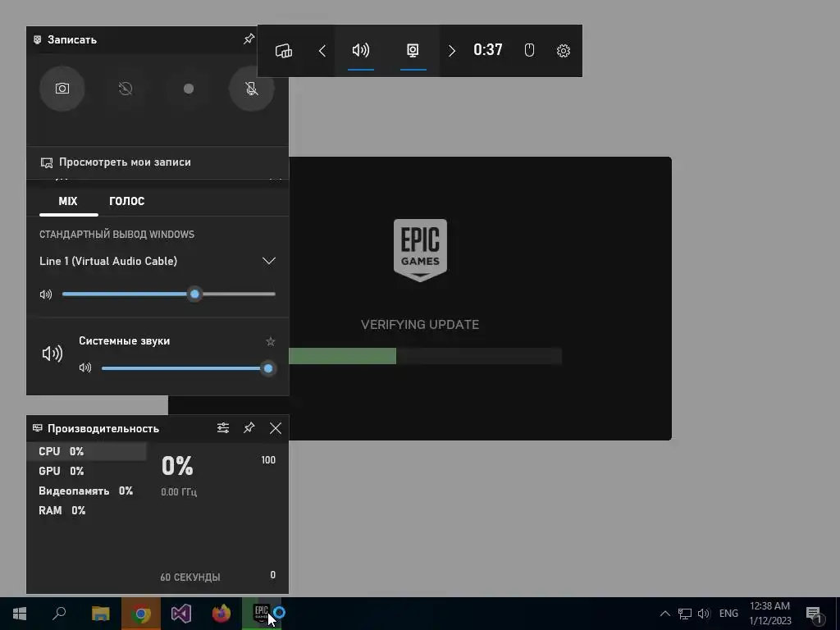Open the widget menu in Game Bar
The image size is (840, 630).
(x=283, y=51)
